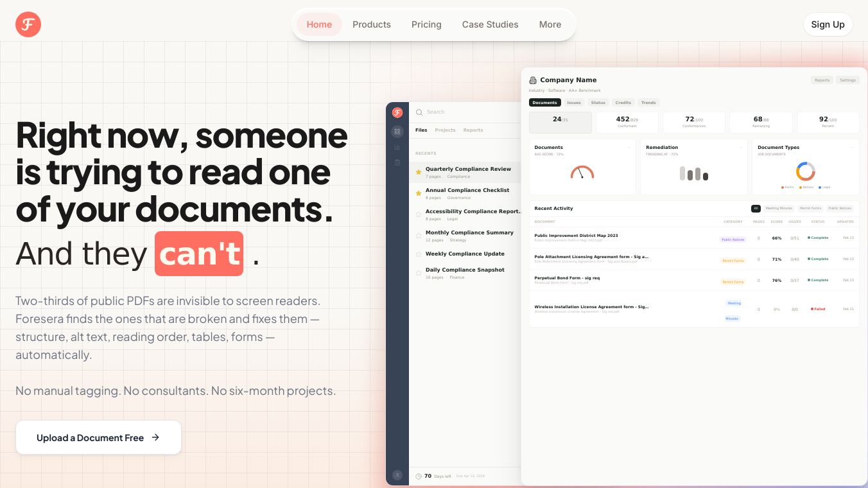Click the purple Public Notices category tag
The image size is (868, 488).
(733, 240)
